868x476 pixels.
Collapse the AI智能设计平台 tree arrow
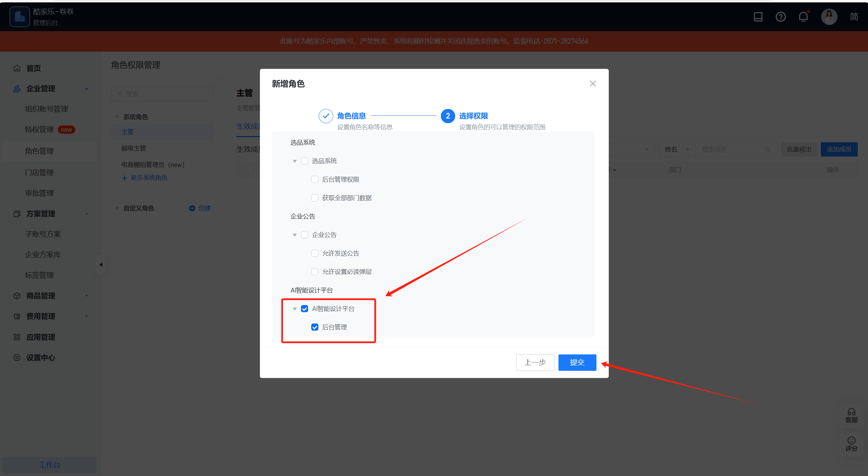(294, 309)
